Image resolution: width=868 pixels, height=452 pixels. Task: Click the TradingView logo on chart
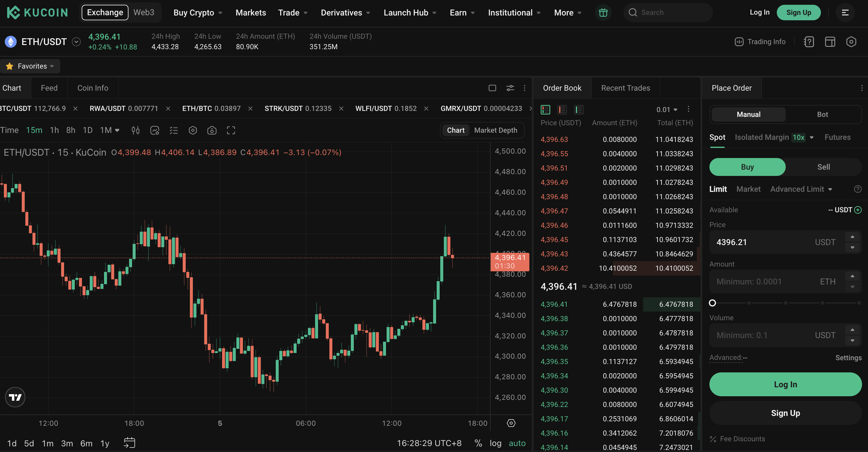coord(15,397)
